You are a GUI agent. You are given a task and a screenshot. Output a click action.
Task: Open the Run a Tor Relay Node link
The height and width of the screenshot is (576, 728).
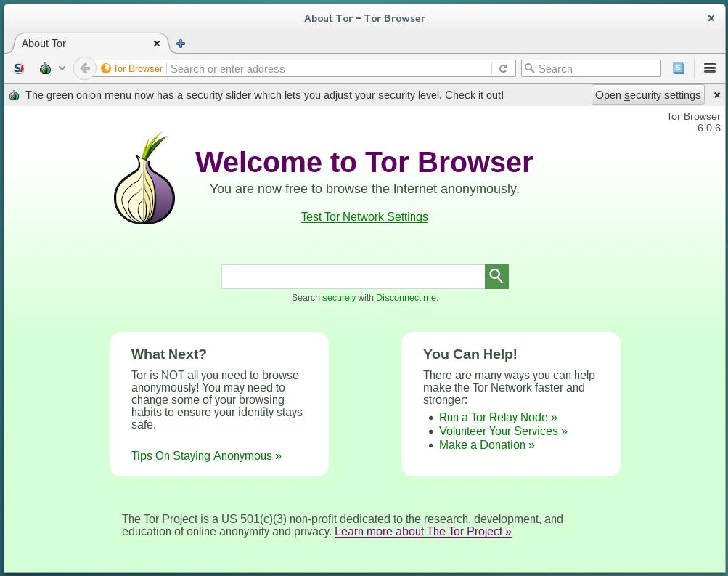point(498,417)
